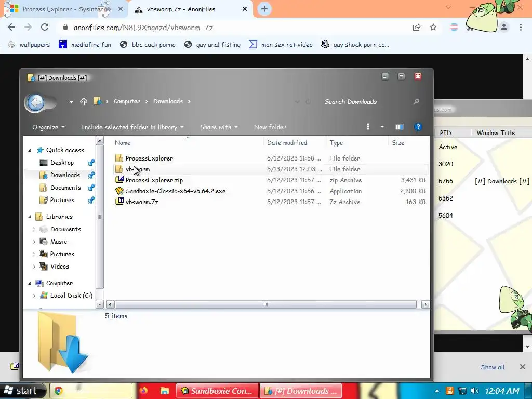
Task: Go up one folder level in explorer
Action: [84, 101]
